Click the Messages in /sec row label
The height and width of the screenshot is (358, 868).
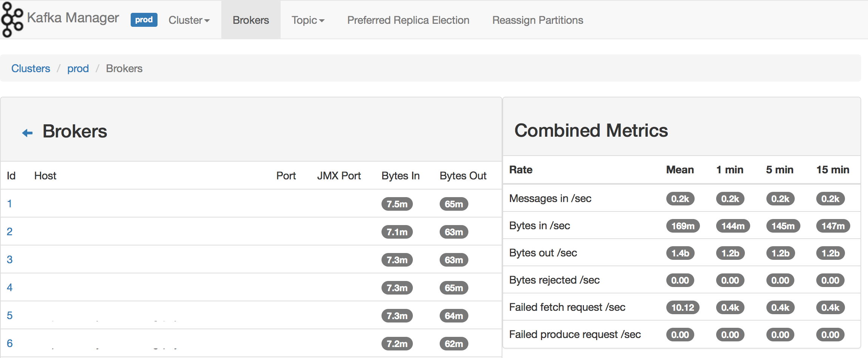[550, 198]
